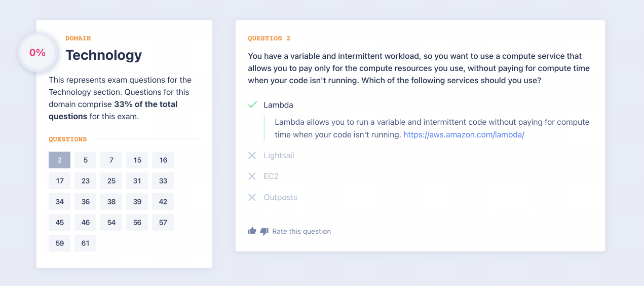Select the Outposts answer option
644x286 pixels.
tap(280, 197)
